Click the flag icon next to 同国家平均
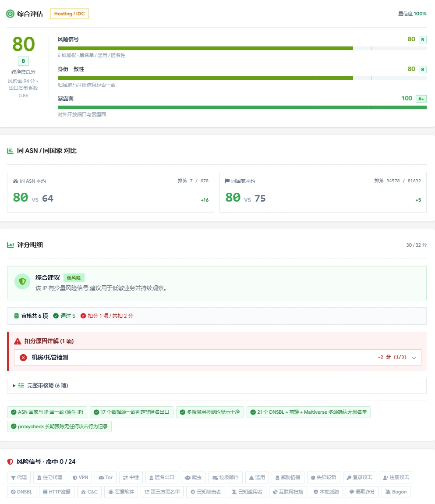 227,181
